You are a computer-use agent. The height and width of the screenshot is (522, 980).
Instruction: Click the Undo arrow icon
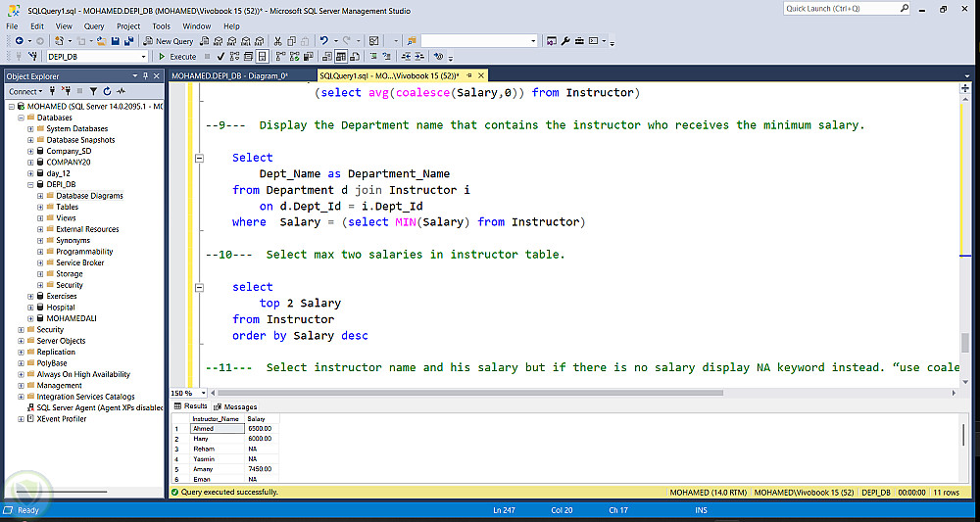322,41
